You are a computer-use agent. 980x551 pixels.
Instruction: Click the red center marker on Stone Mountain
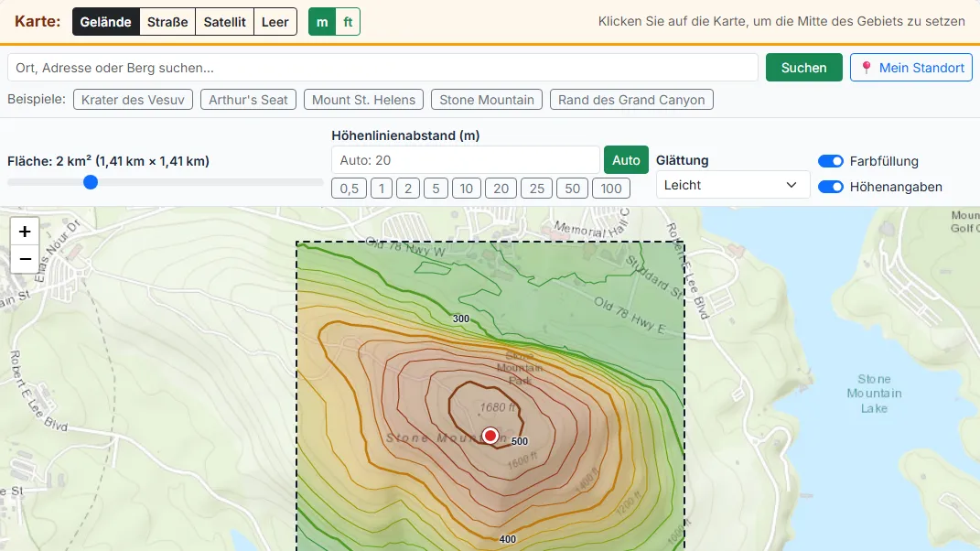pyautogui.click(x=490, y=436)
